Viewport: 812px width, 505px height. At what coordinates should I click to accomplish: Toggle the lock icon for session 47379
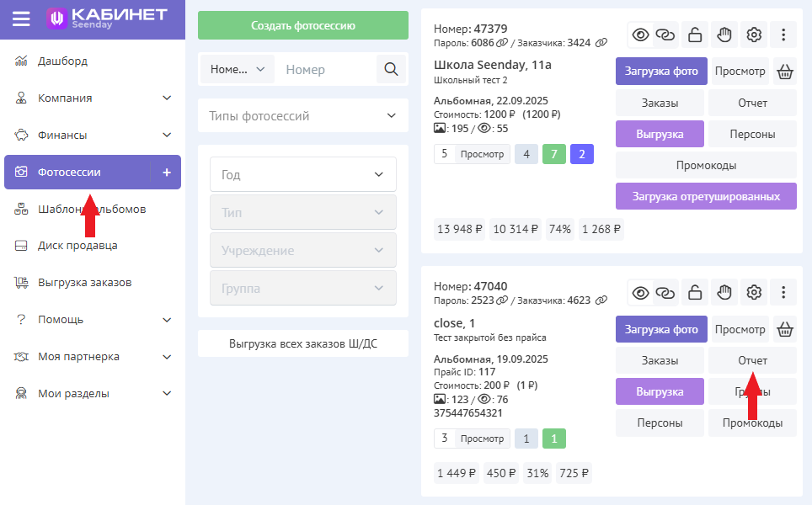tap(695, 35)
